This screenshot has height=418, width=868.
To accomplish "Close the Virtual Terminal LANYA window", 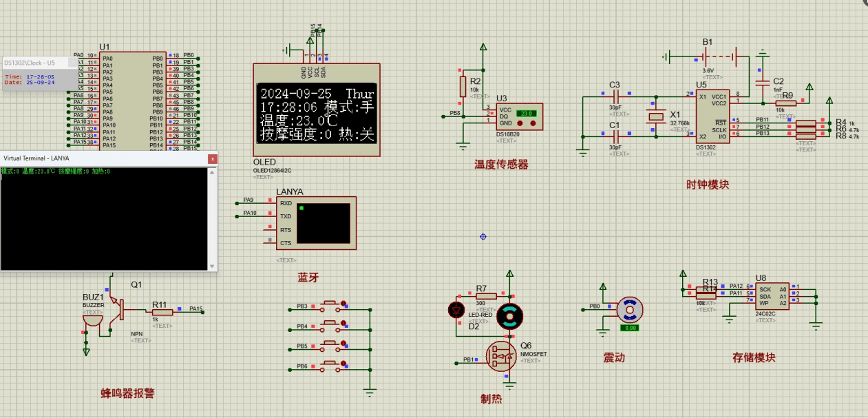I will [213, 159].
